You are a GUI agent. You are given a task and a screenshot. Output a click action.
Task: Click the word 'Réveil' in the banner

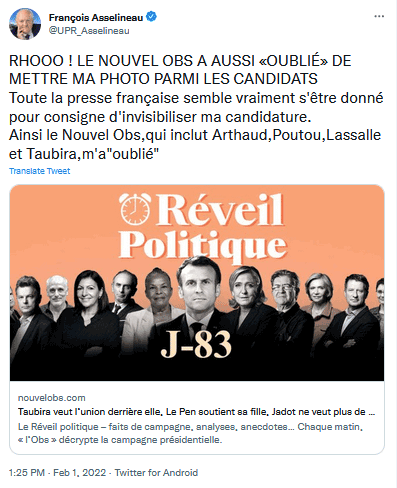click(x=221, y=210)
